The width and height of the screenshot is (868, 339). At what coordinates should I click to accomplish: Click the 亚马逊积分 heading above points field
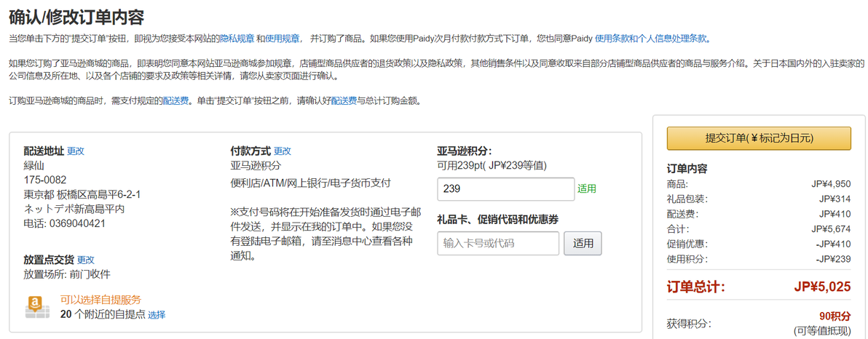coord(465,151)
